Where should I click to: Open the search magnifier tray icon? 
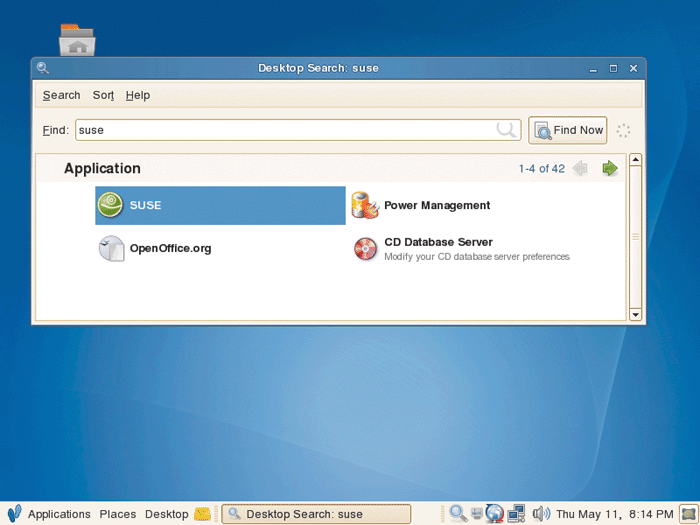tap(458, 513)
